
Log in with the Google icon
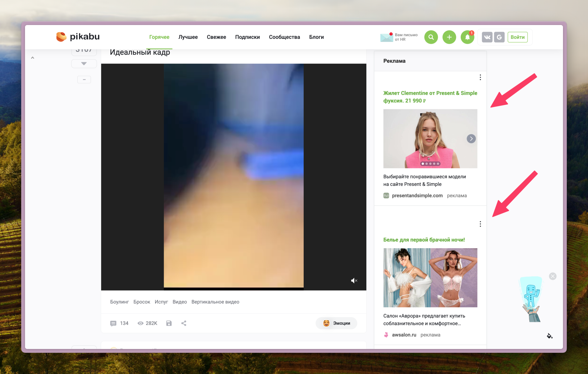(x=499, y=37)
